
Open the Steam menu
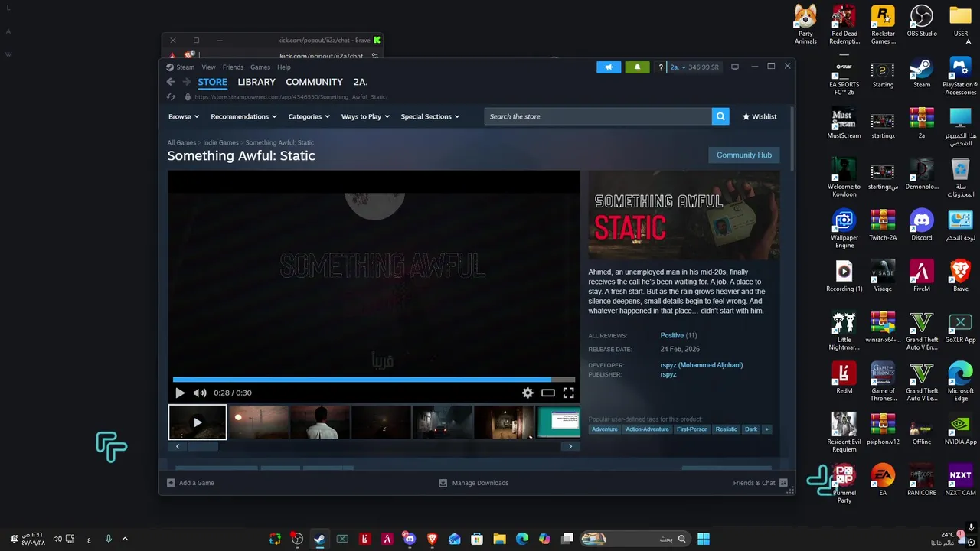click(185, 67)
